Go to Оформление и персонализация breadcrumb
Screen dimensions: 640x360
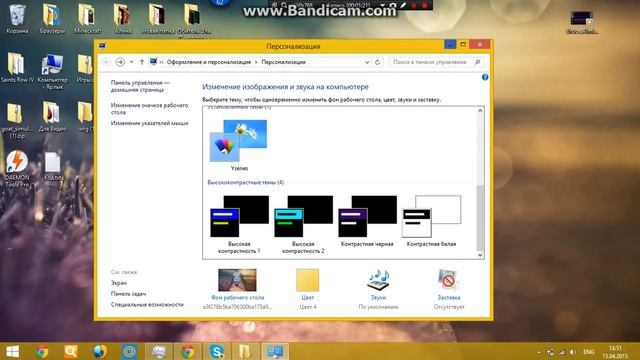pyautogui.click(x=209, y=62)
